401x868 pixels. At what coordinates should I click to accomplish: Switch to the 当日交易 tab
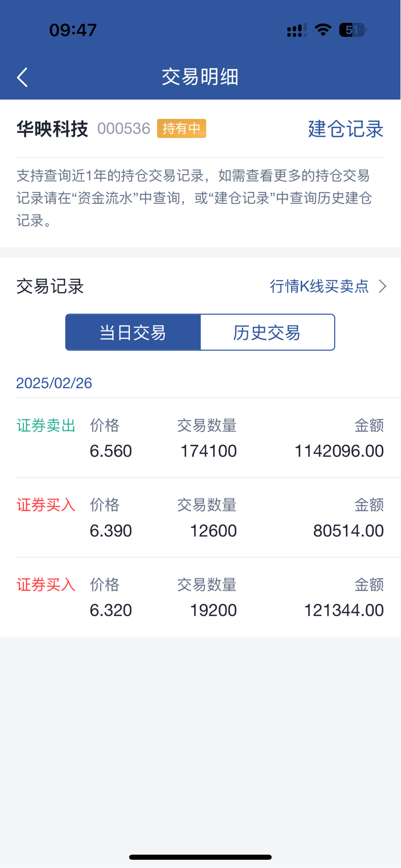click(133, 333)
